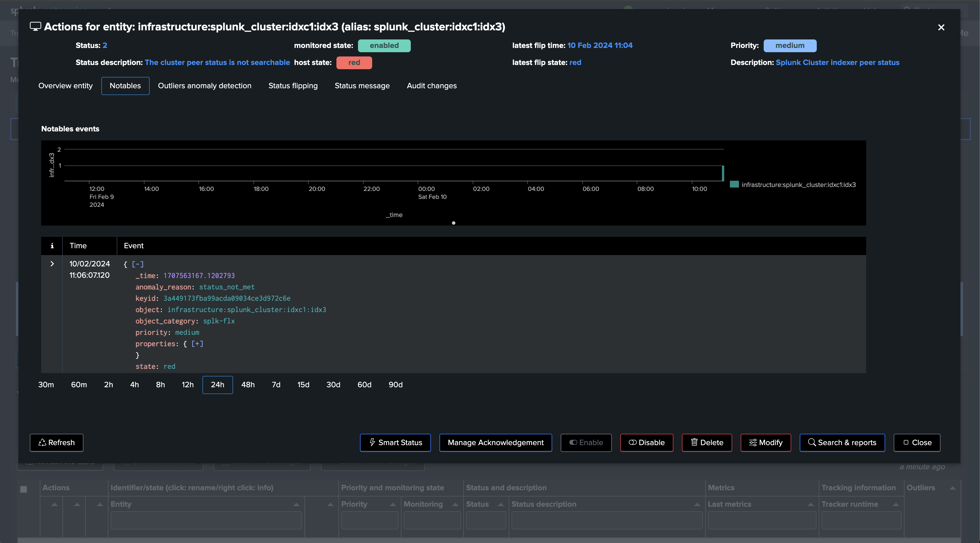Click the greyed Enable button
Image resolution: width=980 pixels, height=543 pixels.
click(586, 443)
